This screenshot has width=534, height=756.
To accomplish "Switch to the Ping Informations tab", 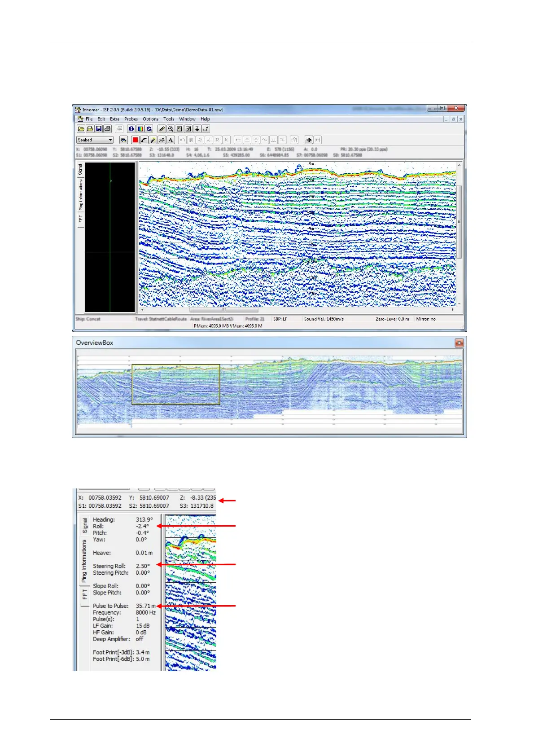I will click(x=81, y=195).
